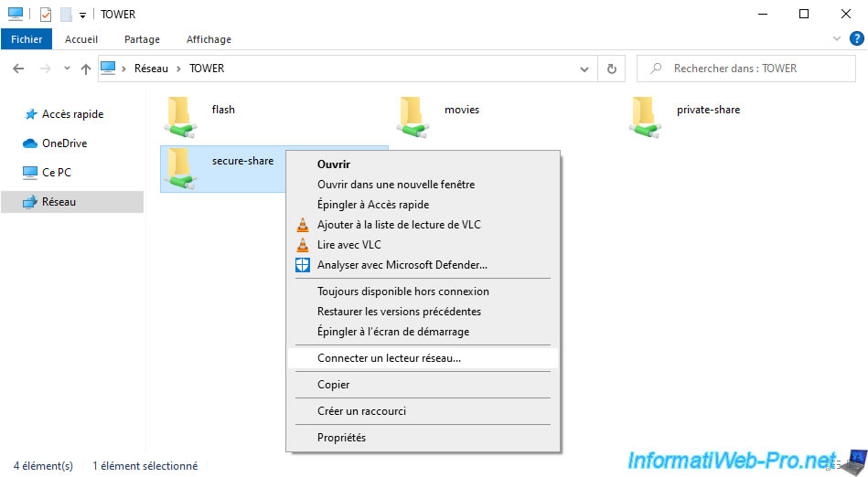
Task: Click the Lire avec VLC entry
Action: pyautogui.click(x=348, y=245)
